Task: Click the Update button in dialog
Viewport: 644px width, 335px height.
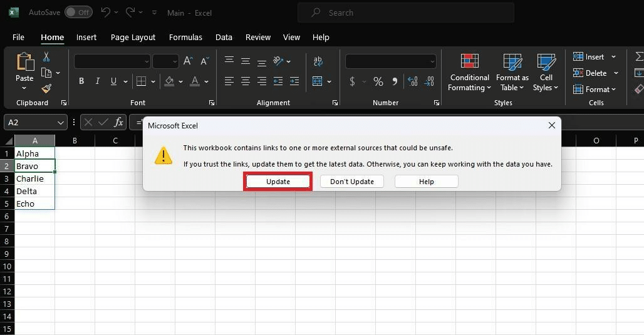Action: coord(278,182)
